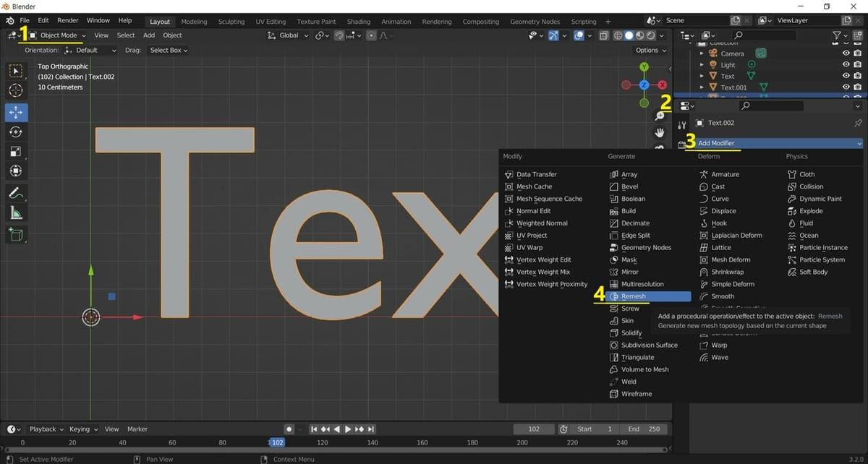
Task: Expand the Camera item in outliner
Action: coord(702,53)
